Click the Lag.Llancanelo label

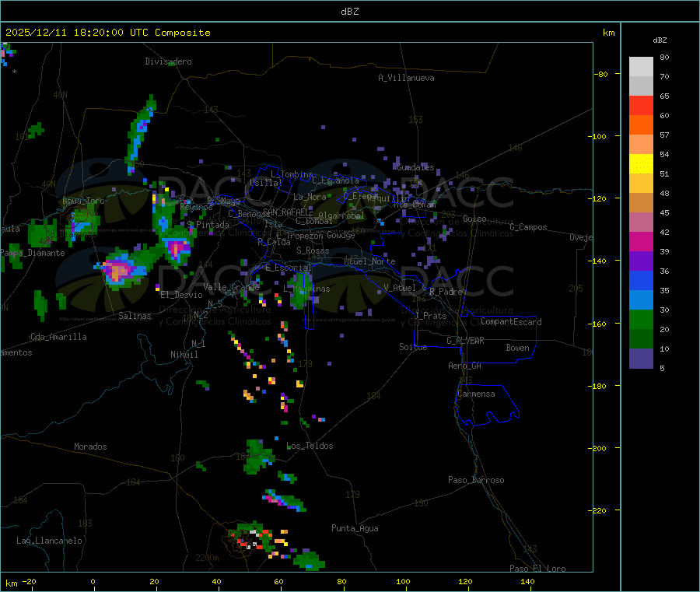click(x=49, y=541)
